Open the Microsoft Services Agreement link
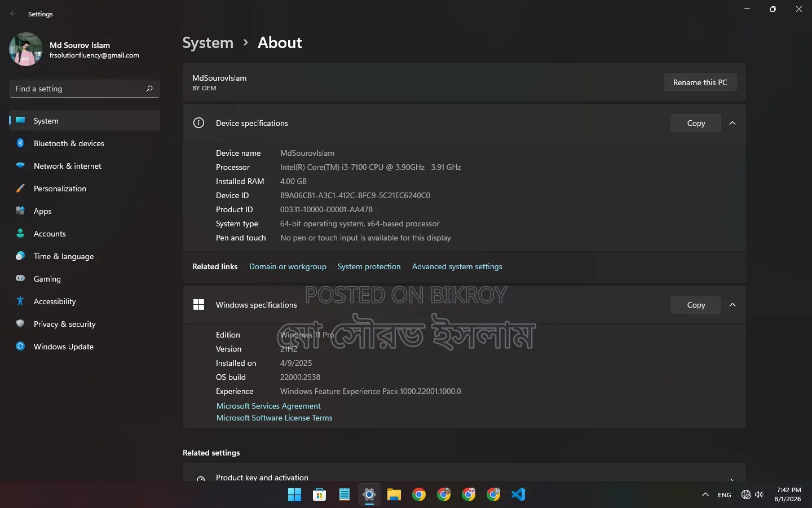 [268, 406]
